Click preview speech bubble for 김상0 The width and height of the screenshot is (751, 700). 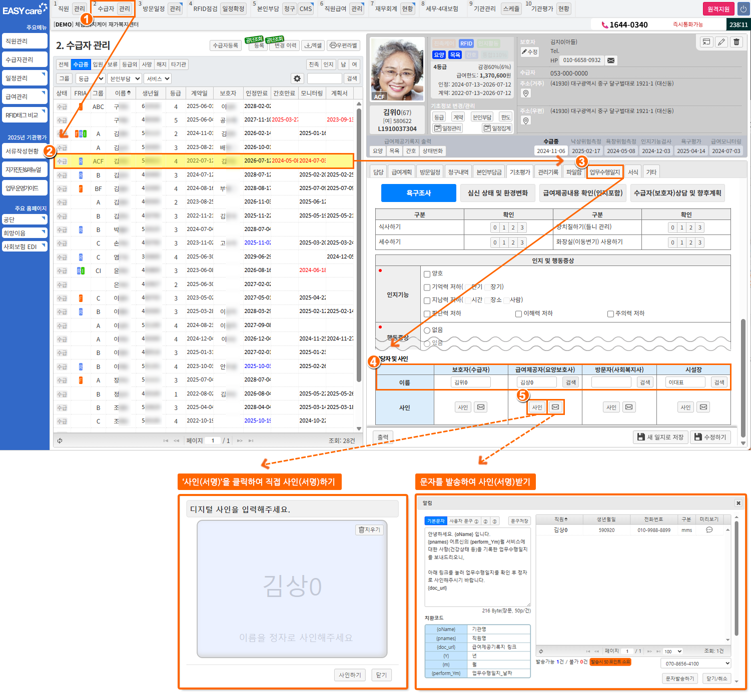tap(709, 530)
